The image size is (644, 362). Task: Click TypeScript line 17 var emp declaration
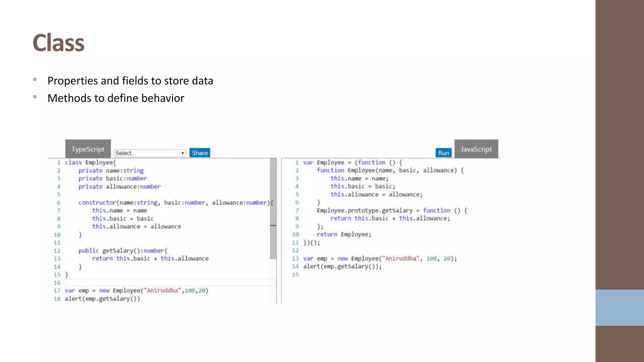(136, 291)
